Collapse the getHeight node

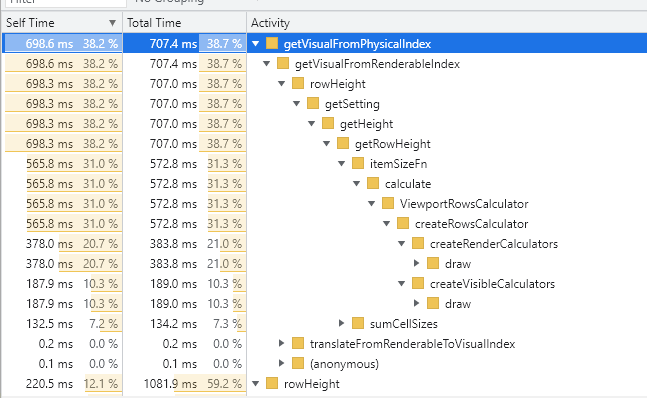[x=312, y=123]
